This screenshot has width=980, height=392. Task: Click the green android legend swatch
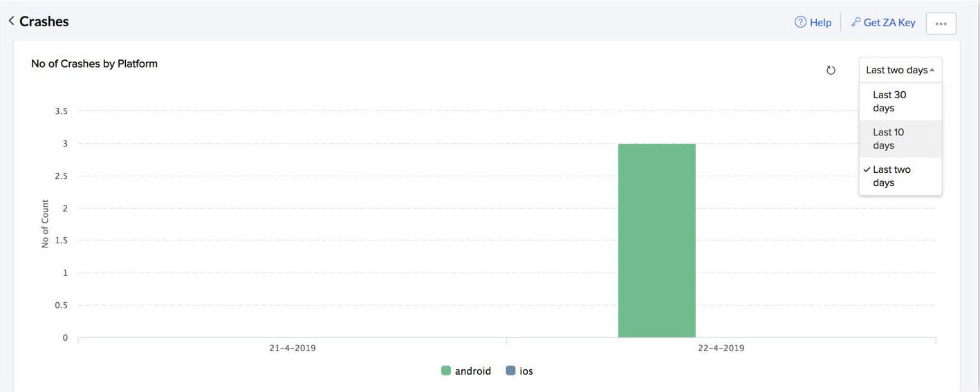pyautogui.click(x=446, y=371)
